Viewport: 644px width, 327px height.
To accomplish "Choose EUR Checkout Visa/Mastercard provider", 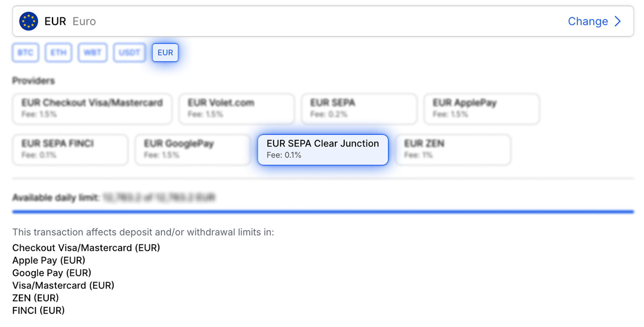I will coord(92,109).
